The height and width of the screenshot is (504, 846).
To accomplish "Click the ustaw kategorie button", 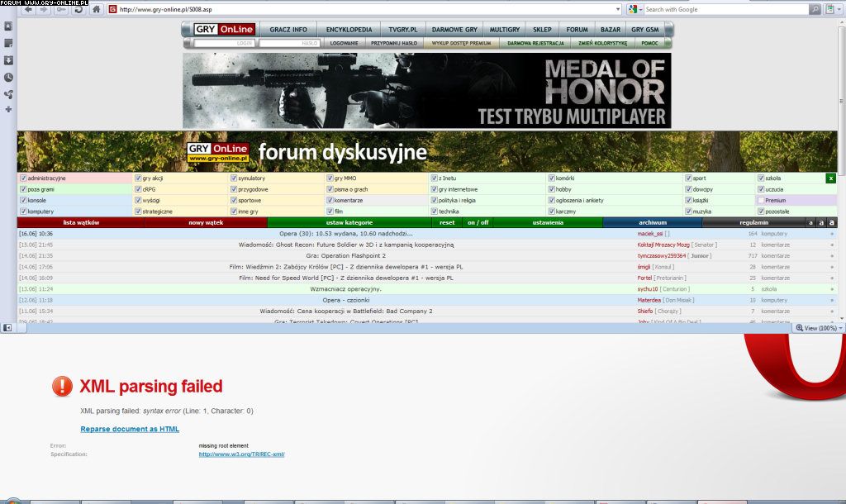I will pyautogui.click(x=349, y=222).
